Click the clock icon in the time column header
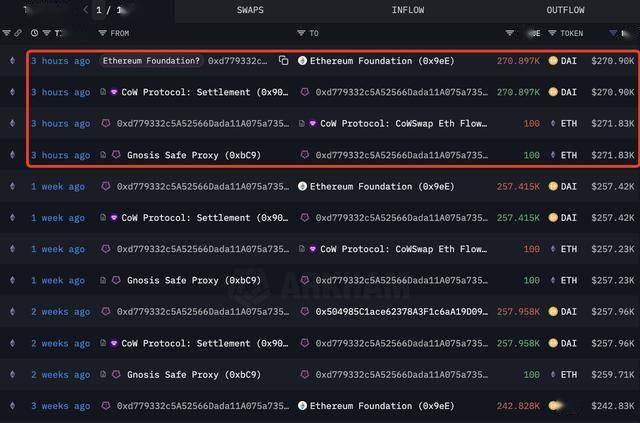The width and height of the screenshot is (640, 423). [34, 33]
